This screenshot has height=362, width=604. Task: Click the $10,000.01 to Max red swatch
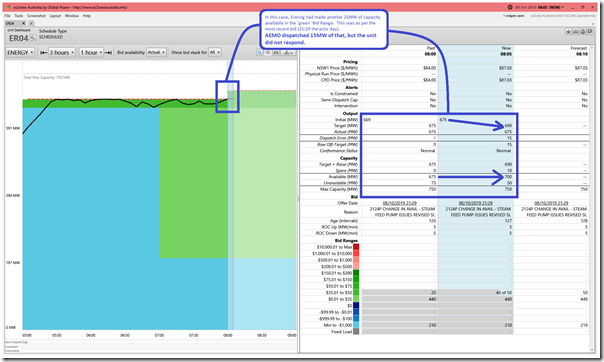(x=356, y=247)
